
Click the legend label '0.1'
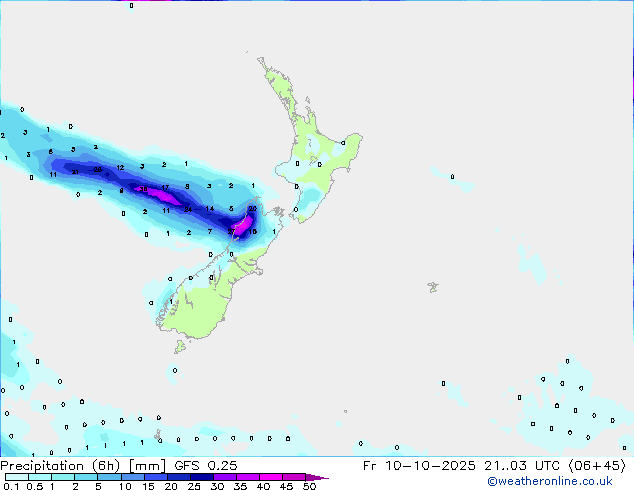coord(11,486)
